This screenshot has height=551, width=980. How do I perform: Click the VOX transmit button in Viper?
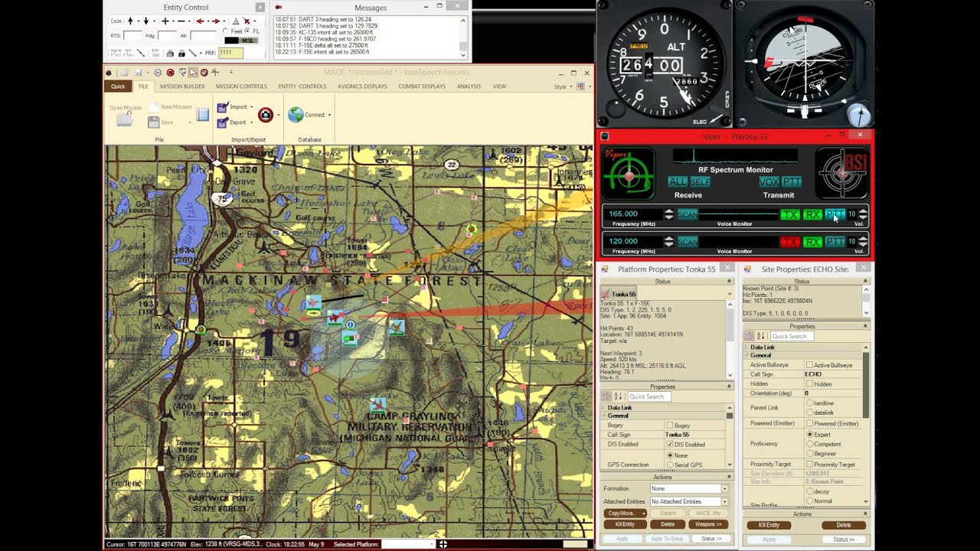[x=769, y=182]
